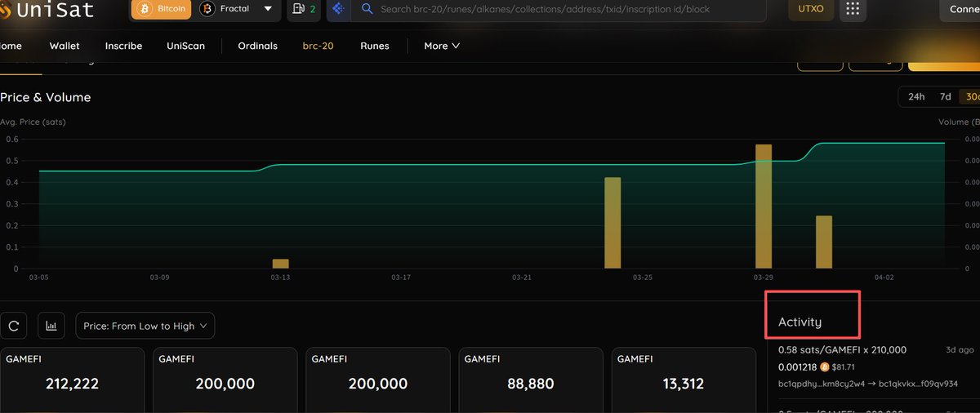The image size is (980, 413).
Task: Click the UniSat logo
Action: 47,10
